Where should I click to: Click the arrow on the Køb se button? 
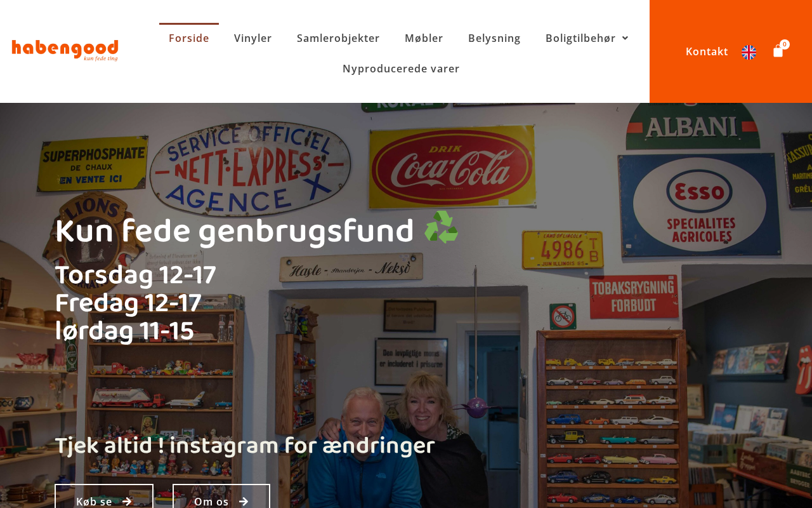point(127,502)
